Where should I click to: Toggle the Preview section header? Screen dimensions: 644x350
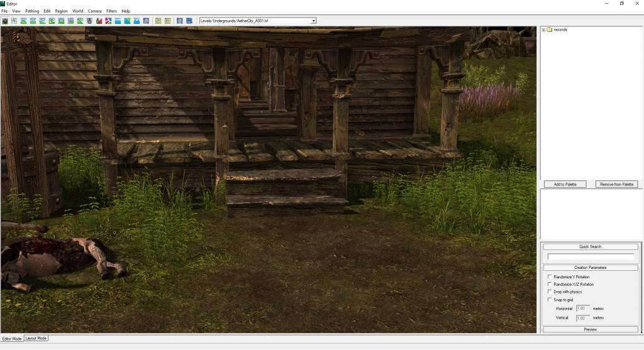[590, 329]
